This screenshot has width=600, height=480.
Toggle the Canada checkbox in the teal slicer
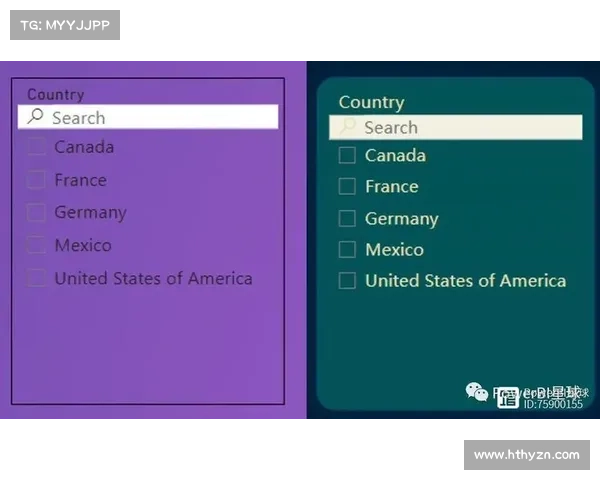pyautogui.click(x=347, y=155)
